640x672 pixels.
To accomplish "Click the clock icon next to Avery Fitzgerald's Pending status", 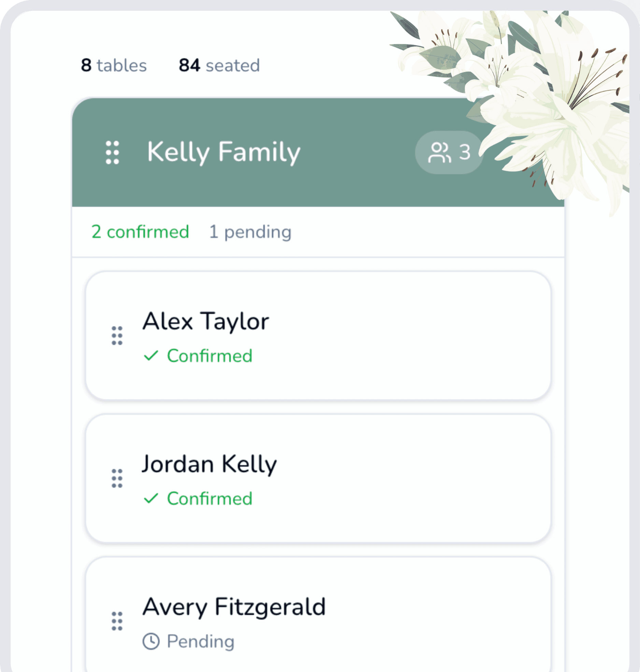I will coord(152,641).
